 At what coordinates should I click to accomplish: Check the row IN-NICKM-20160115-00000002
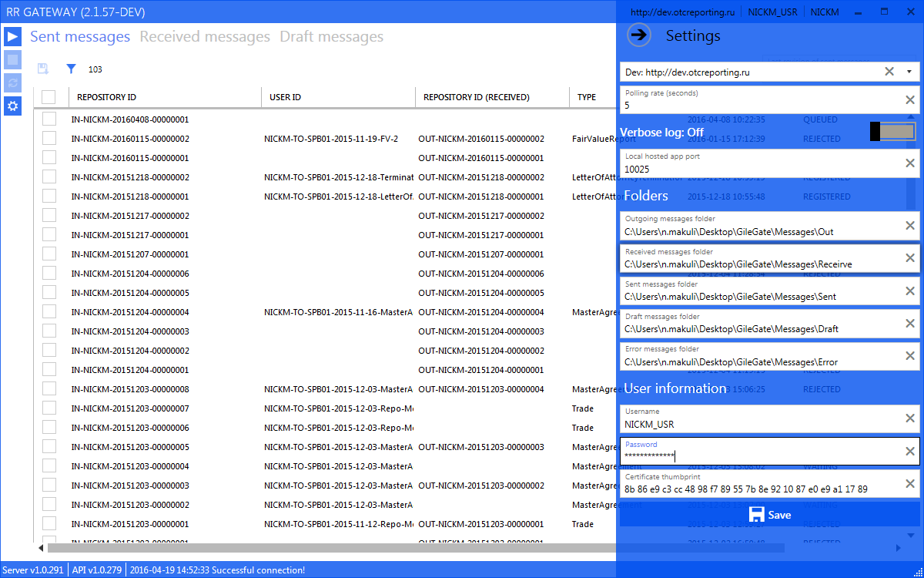(49, 138)
